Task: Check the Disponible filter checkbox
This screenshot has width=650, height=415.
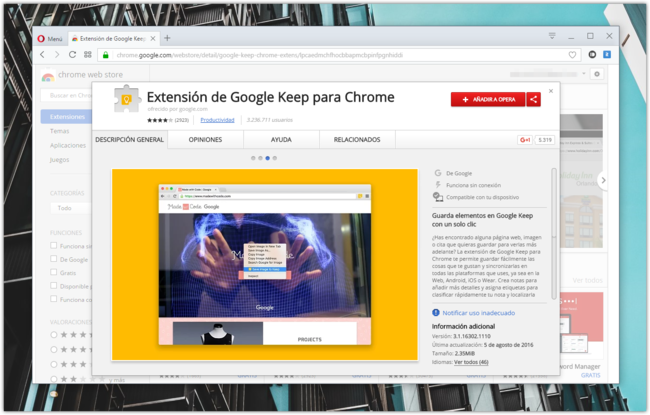Action: pyautogui.click(x=53, y=285)
